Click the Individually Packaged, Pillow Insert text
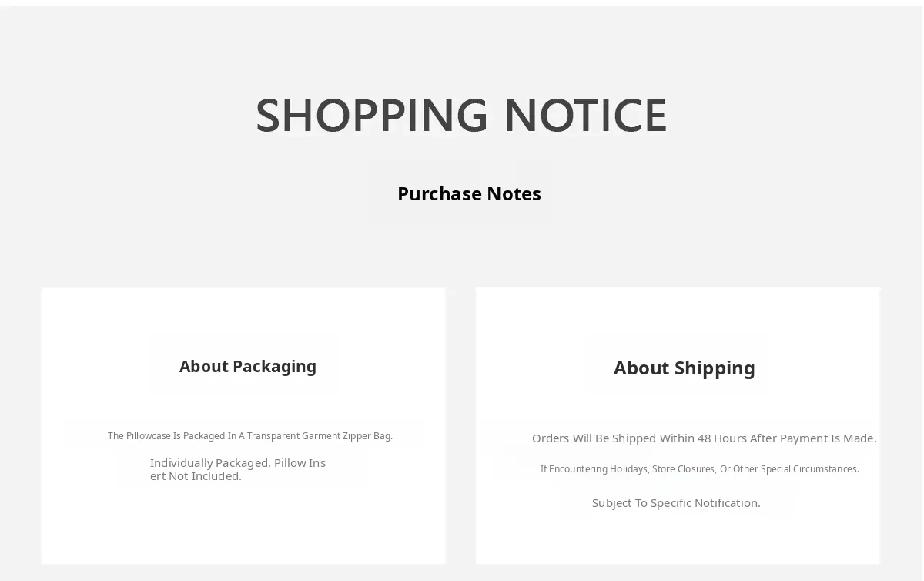924x581 pixels. pos(238,469)
